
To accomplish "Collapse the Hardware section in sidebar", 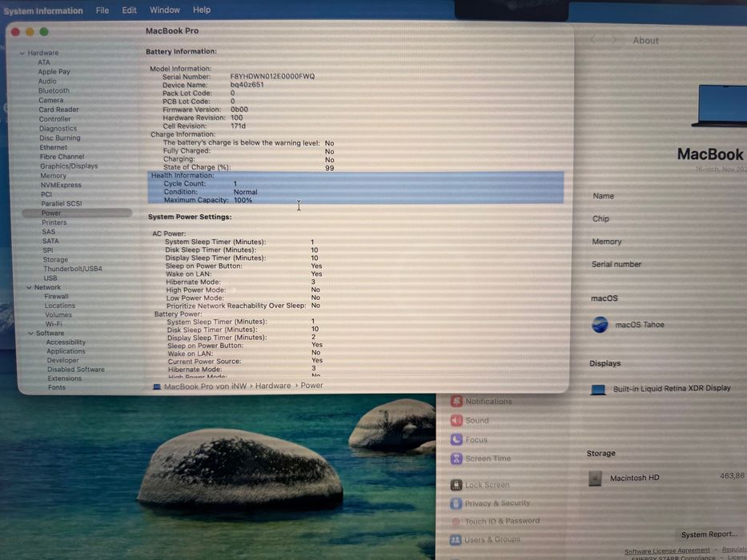I will (22, 53).
